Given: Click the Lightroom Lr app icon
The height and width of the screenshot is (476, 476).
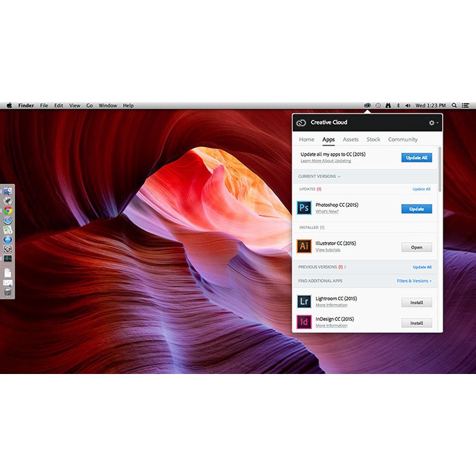Looking at the screenshot, I should click(304, 301).
